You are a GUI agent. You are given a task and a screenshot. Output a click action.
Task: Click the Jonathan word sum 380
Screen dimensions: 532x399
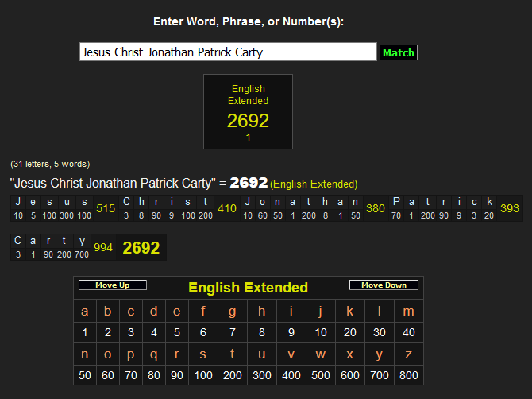pyautogui.click(x=376, y=208)
